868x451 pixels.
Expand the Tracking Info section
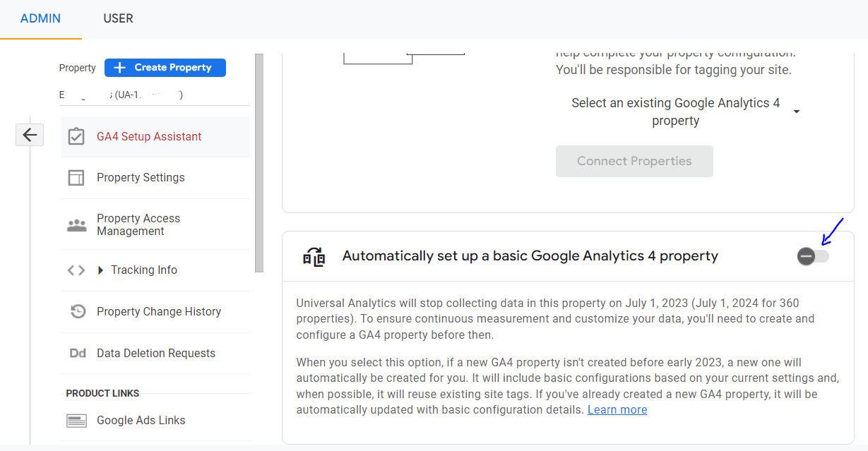tap(143, 270)
